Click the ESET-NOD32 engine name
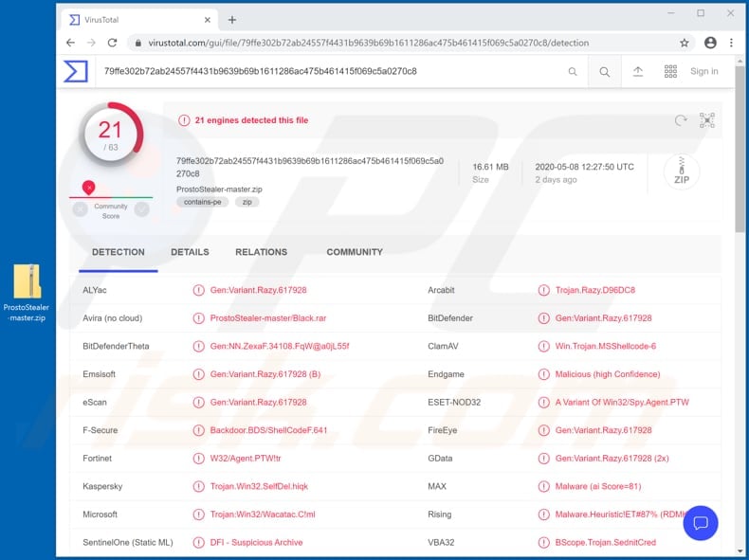 click(x=454, y=403)
